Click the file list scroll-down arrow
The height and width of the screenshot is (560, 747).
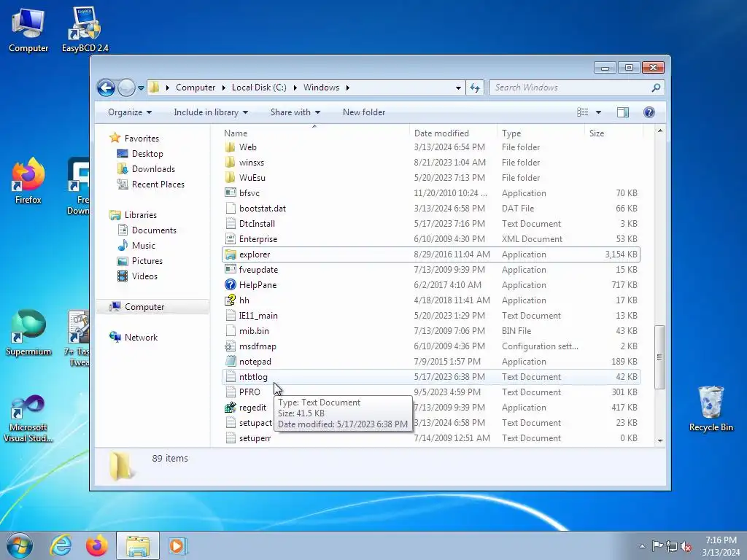659,440
